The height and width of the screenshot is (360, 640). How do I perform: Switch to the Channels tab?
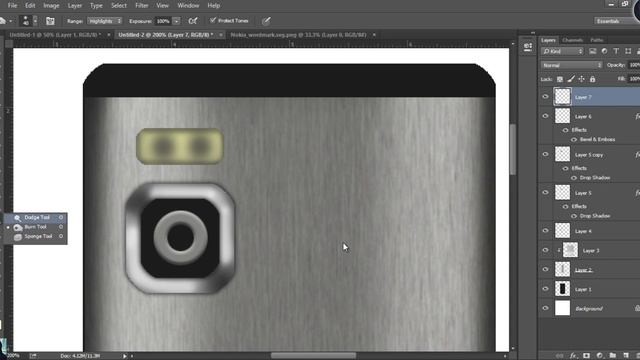click(x=572, y=40)
